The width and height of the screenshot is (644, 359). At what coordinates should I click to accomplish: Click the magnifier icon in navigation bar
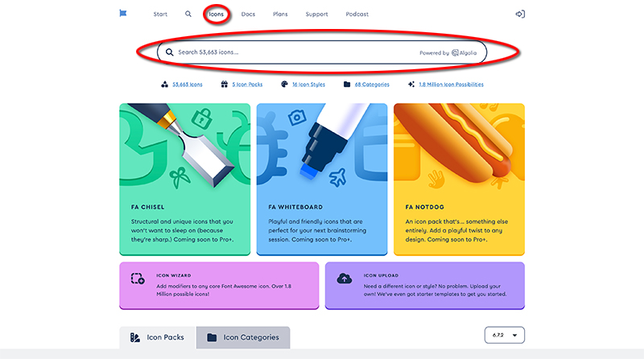(x=188, y=14)
